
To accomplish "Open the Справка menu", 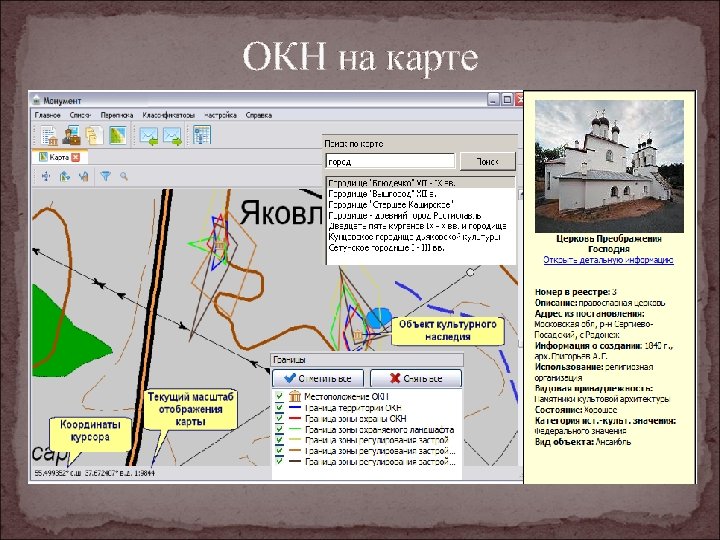I will click(x=259, y=115).
